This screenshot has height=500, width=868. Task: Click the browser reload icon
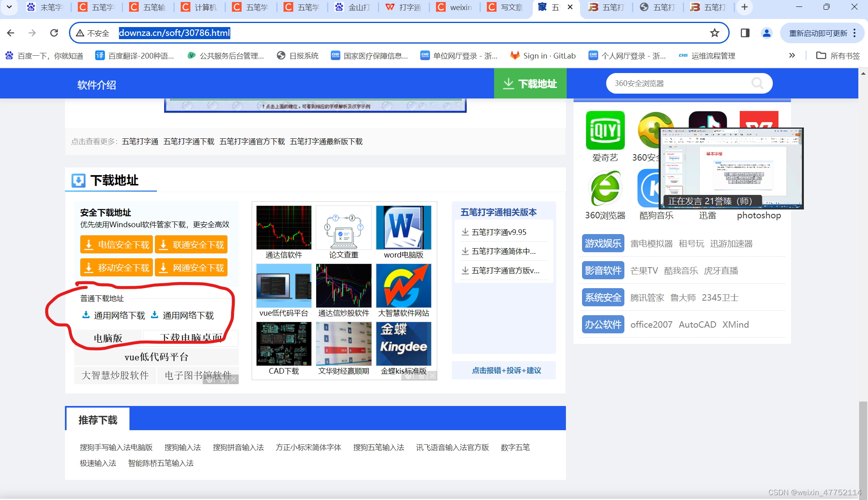[54, 33]
